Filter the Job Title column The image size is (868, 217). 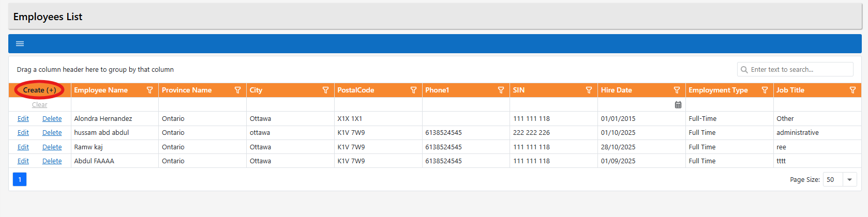[x=852, y=90]
